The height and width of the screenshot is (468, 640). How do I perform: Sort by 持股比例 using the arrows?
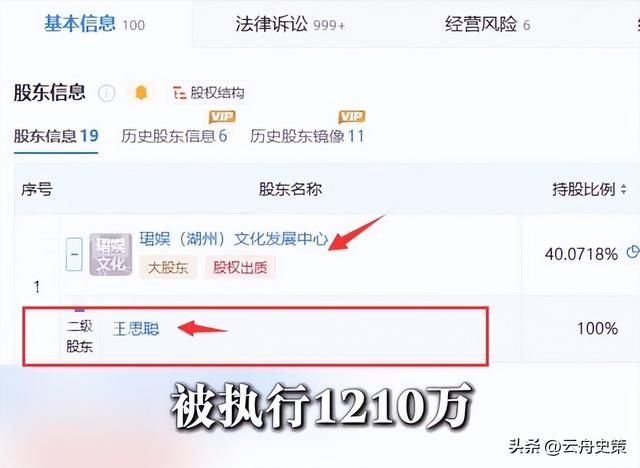click(623, 189)
